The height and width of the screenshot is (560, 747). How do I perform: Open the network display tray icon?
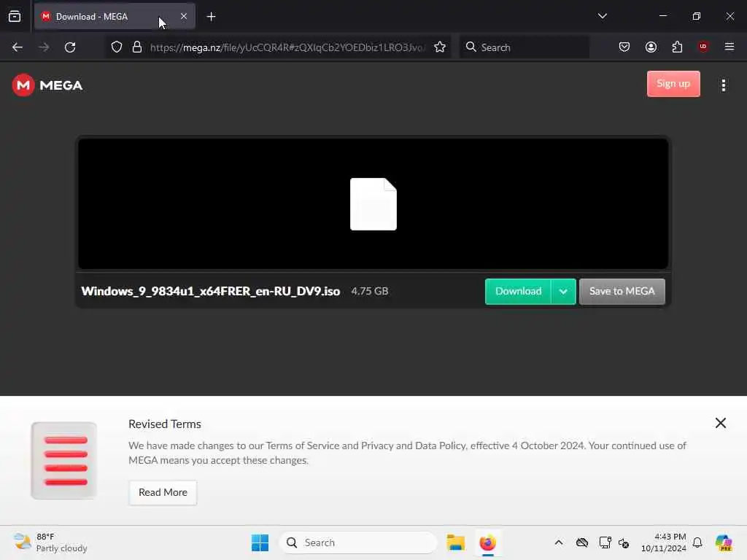pos(605,542)
